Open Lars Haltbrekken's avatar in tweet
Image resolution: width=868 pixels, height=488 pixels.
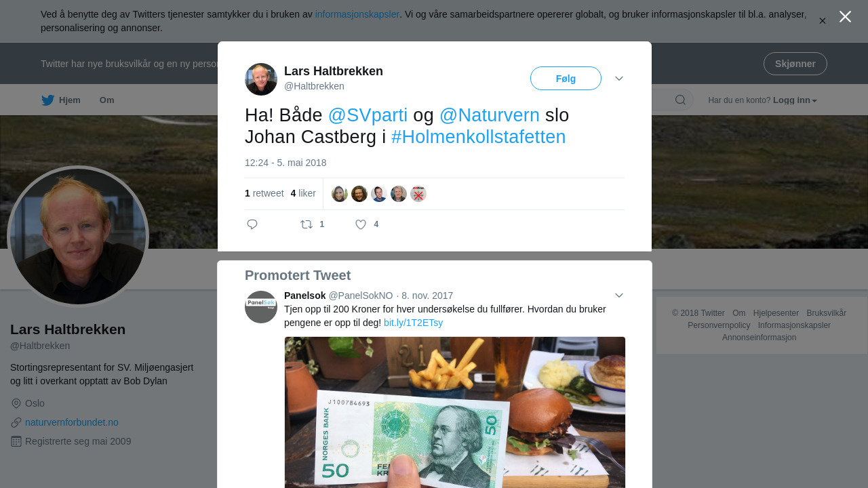[261, 79]
